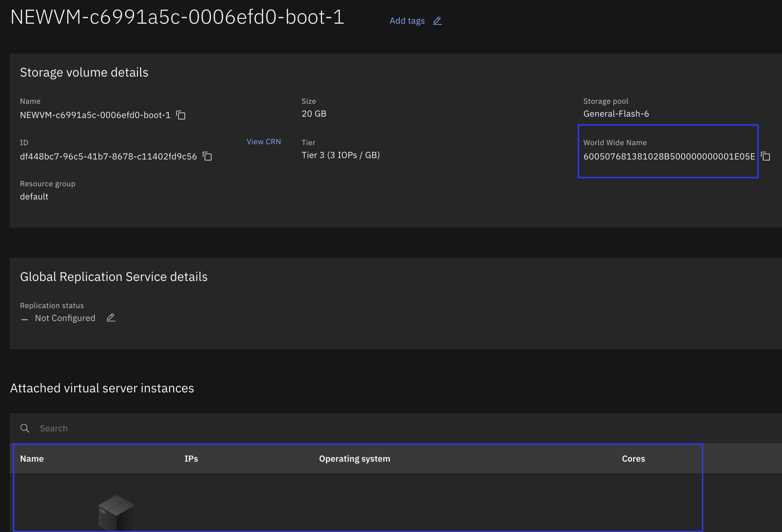Viewport: 782px width, 532px height.
Task: Click the Not Configured replication status text
Action: tap(65, 318)
